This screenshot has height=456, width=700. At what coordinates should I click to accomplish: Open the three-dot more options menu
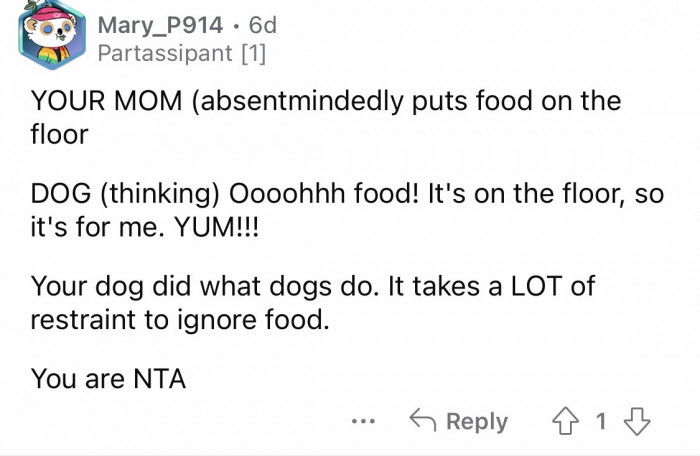(365, 421)
